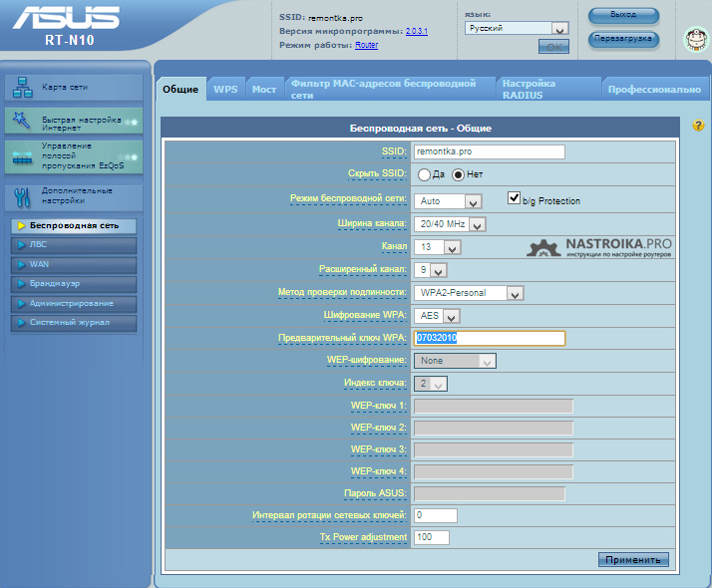Viewport: 712px width, 588px height.
Task: Click the Ширина канала label
Action: point(372,223)
